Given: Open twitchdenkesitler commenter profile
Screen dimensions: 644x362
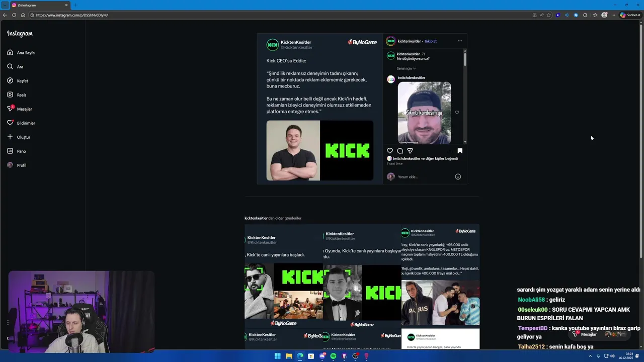Looking at the screenshot, I should tap(412, 78).
